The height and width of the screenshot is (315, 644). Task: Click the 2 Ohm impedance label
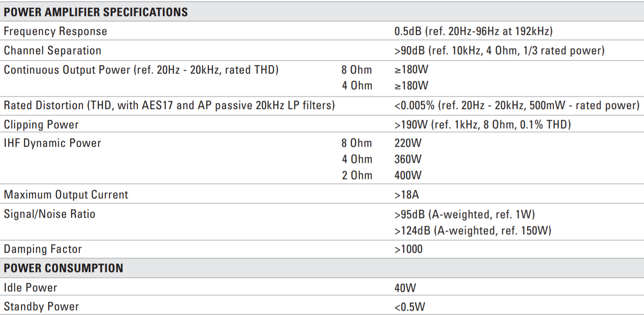(x=357, y=175)
